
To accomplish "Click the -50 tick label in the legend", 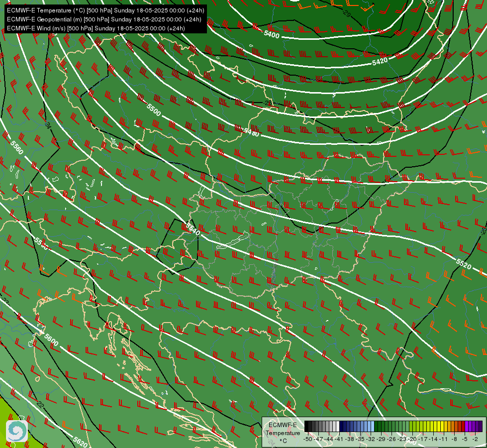I will coord(307,439).
